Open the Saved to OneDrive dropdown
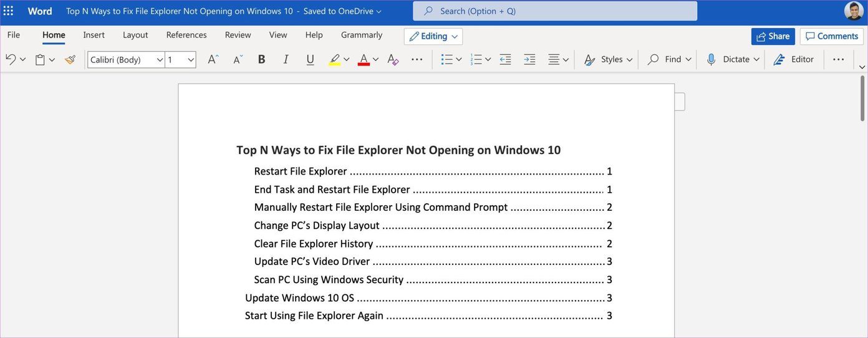 tap(343, 11)
